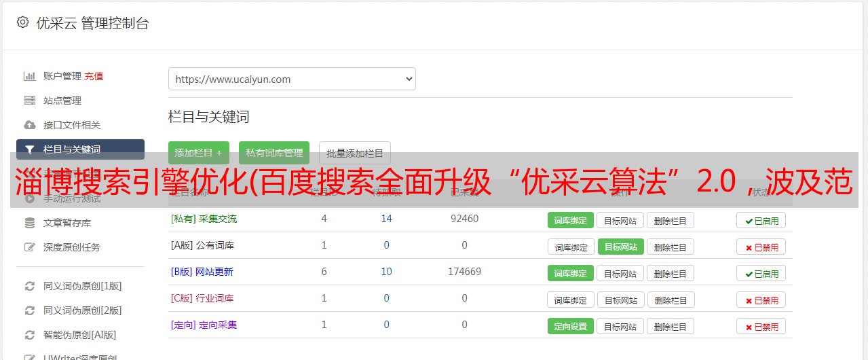Click 词库绑定 in the 网站更新 row
Image resolution: width=868 pixels, height=360 pixels.
571,273
